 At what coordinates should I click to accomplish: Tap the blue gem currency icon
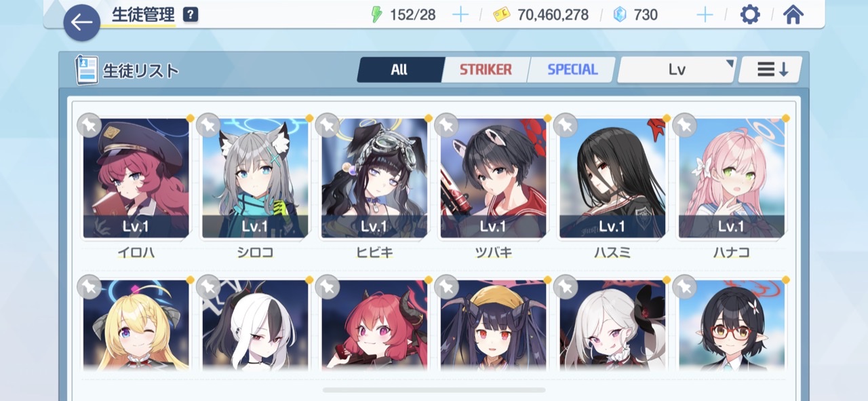coord(620,14)
